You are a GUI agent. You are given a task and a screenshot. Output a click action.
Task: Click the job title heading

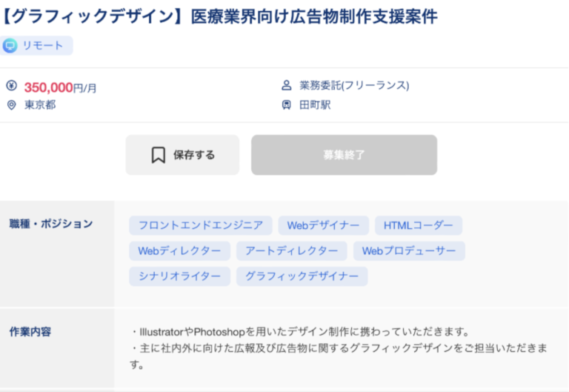[x=220, y=15]
